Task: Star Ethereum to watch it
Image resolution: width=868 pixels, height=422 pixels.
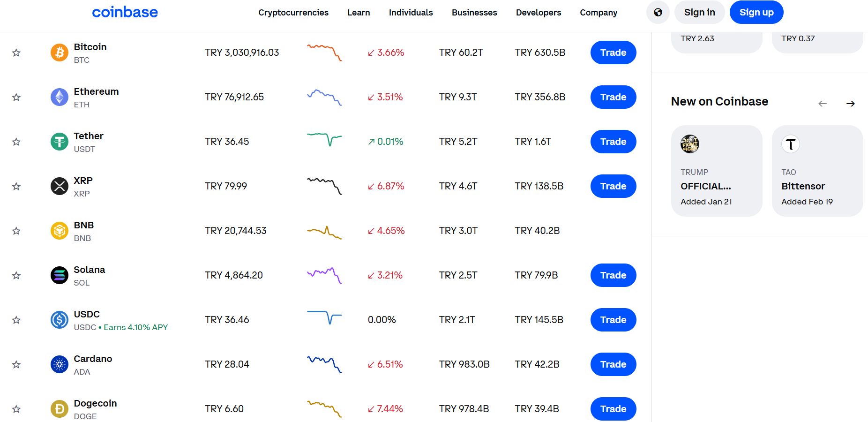Action: 16,97
